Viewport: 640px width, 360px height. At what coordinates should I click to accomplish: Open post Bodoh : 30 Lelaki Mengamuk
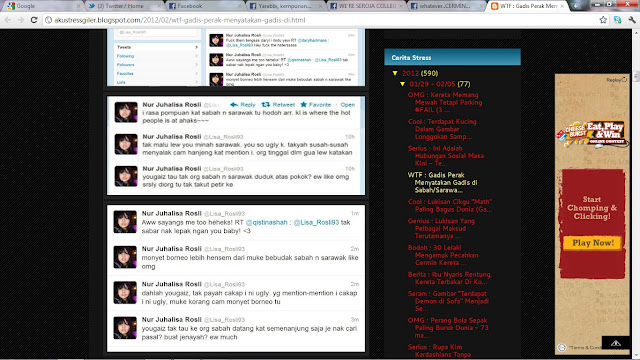(443, 255)
